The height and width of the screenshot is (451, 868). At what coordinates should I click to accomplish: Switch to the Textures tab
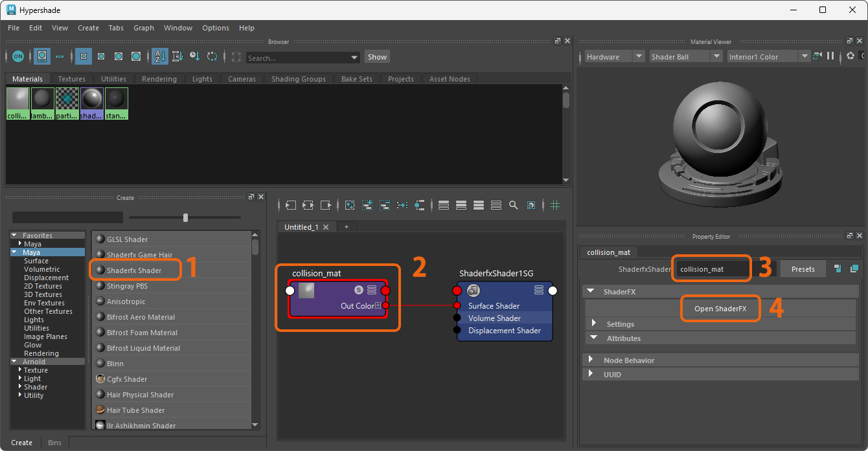pyautogui.click(x=71, y=78)
